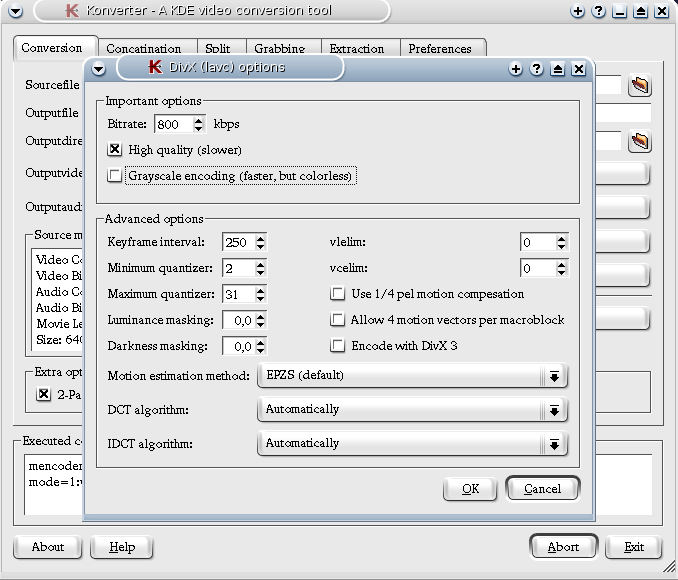Screen dimensions: 678x580
Task: Close the DivX options dialog
Action: 579,69
